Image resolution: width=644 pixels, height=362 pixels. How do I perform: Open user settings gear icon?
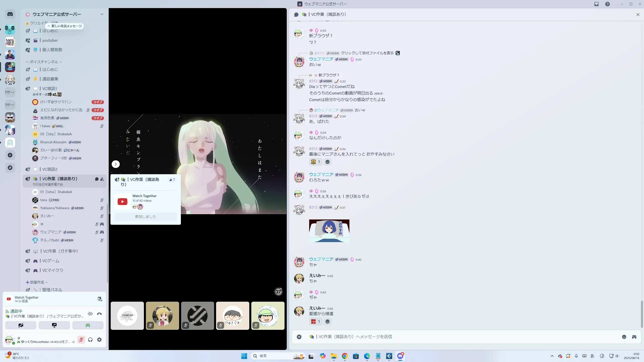[99, 340]
